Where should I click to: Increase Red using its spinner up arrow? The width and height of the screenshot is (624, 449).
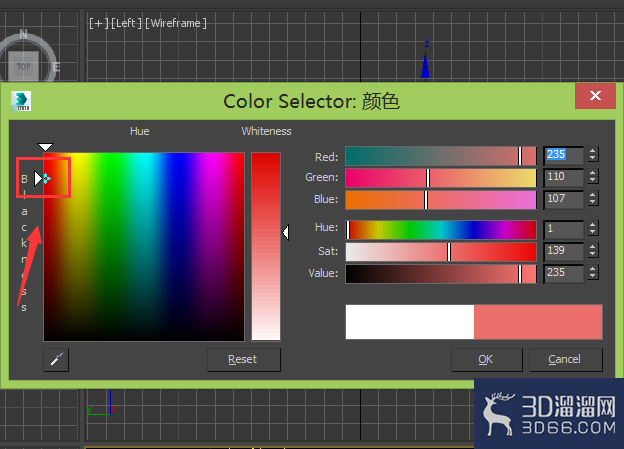click(x=593, y=151)
